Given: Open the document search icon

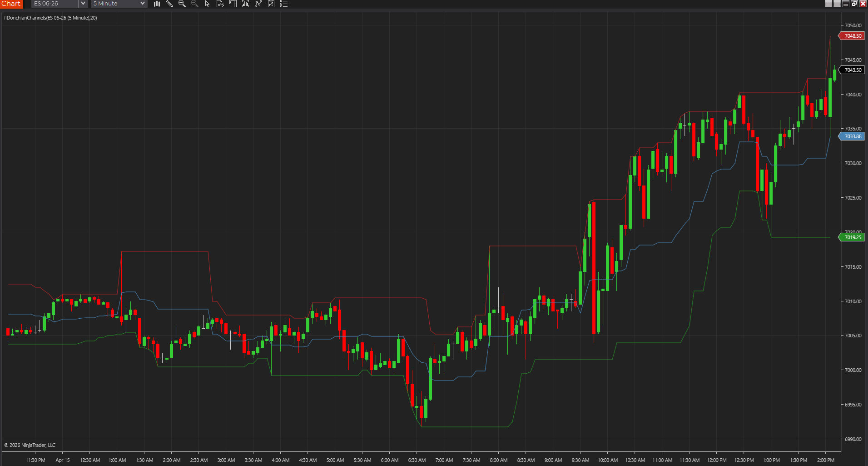Looking at the screenshot, I should coord(220,4).
